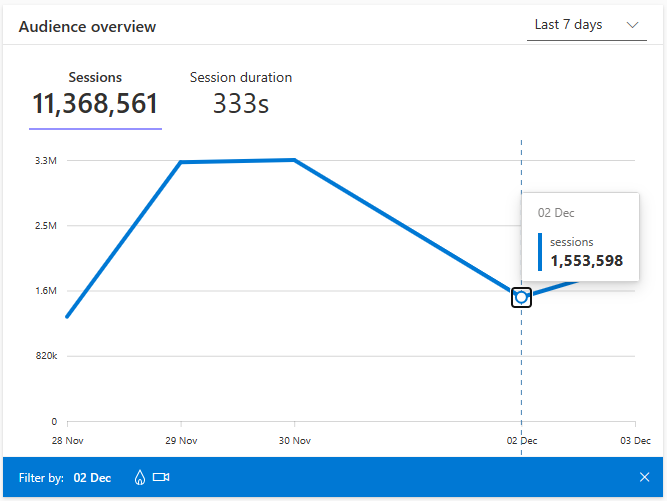
Task: Click the blue series swatch in tooltip
Action: pos(541,252)
